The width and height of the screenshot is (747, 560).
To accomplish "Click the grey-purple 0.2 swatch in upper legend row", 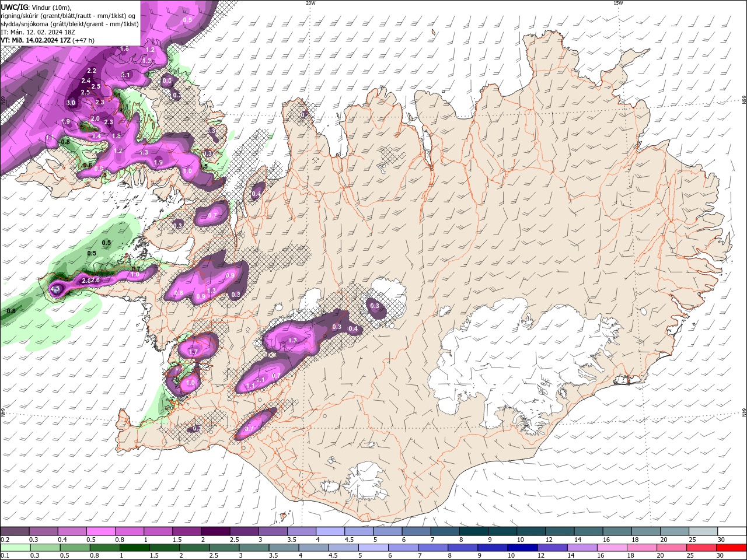I will pos(15,531).
